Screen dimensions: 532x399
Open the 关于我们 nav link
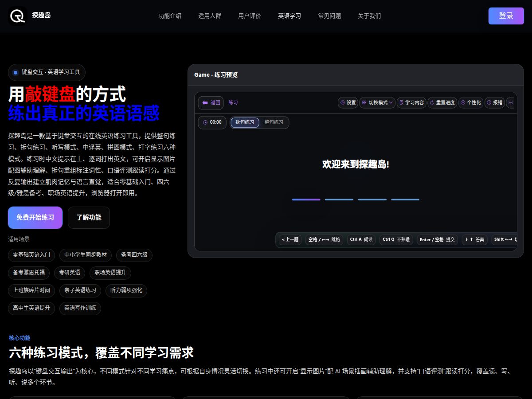point(369,16)
